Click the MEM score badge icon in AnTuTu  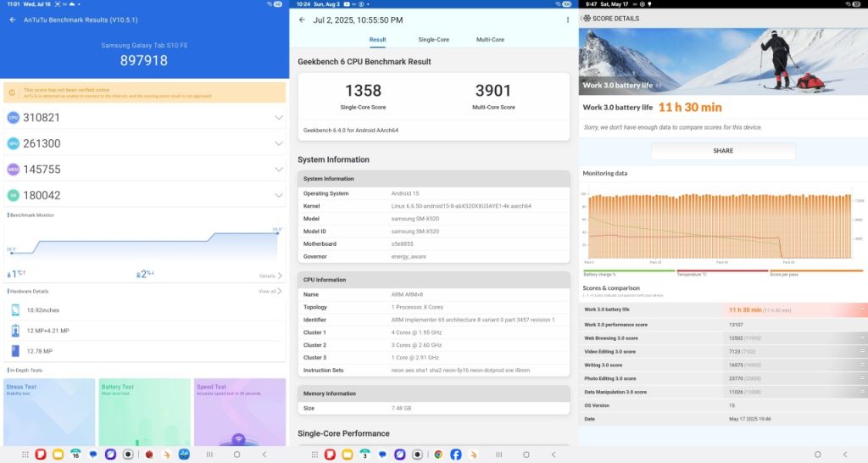pyautogui.click(x=14, y=170)
